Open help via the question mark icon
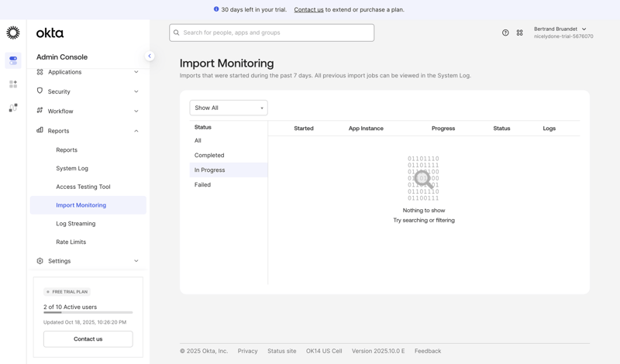This screenshot has width=620, height=364. pos(505,33)
